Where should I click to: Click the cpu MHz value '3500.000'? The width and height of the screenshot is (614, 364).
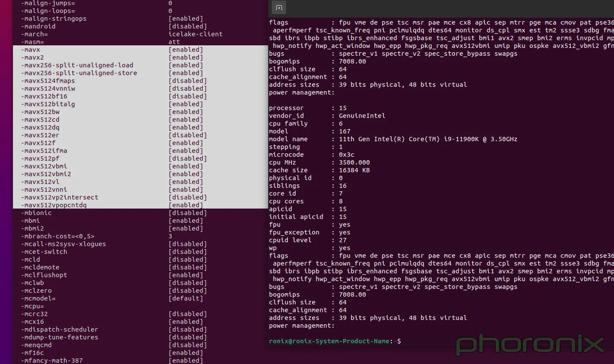pos(354,162)
